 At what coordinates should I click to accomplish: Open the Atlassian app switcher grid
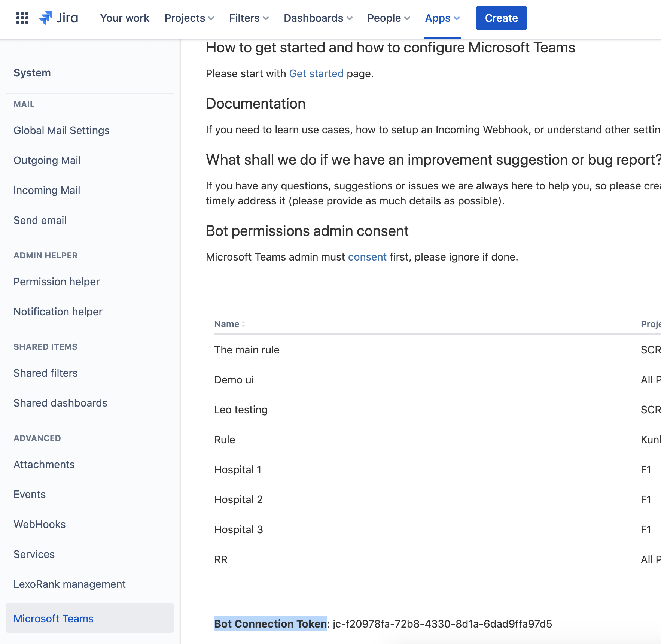tap(22, 18)
